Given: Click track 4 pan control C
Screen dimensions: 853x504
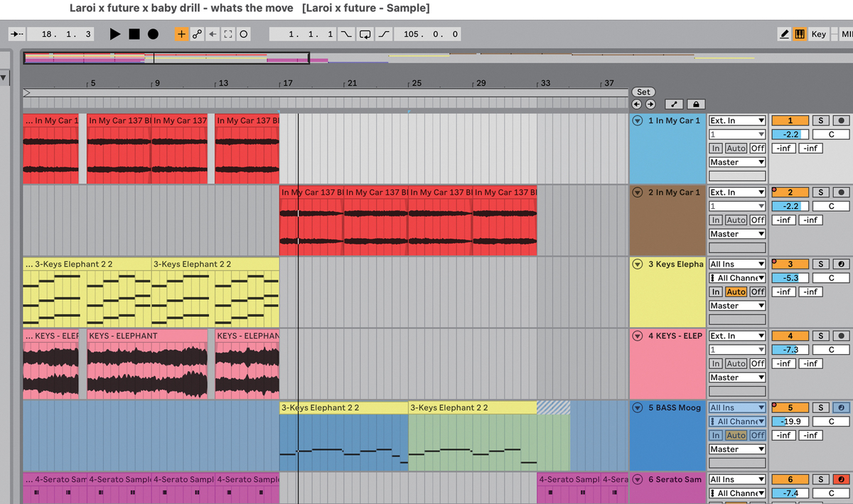Looking at the screenshot, I should [x=831, y=350].
